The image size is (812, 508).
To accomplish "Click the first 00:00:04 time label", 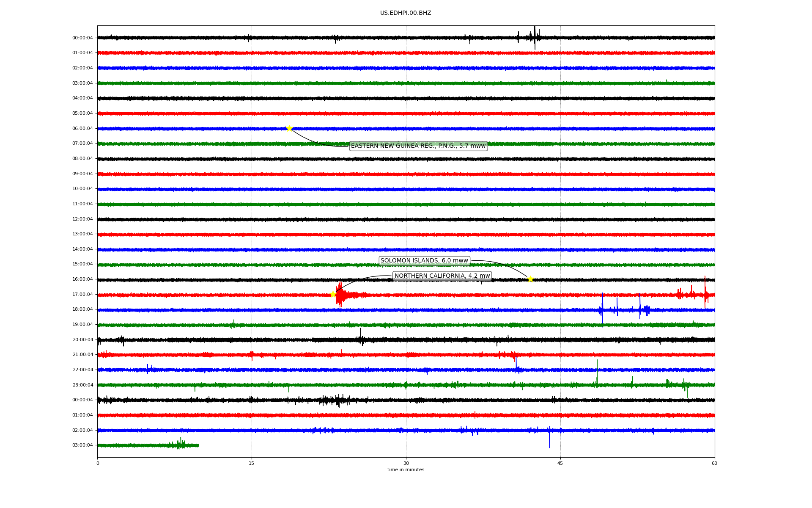I will coord(82,38).
